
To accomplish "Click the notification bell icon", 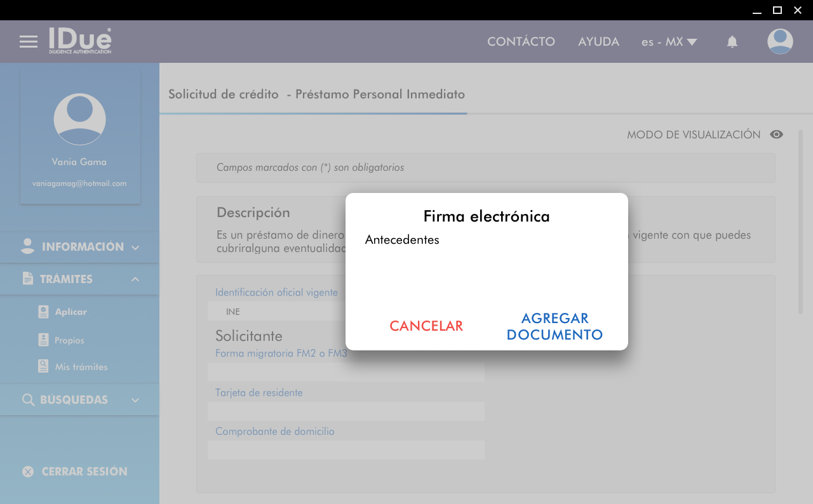I will 732,42.
